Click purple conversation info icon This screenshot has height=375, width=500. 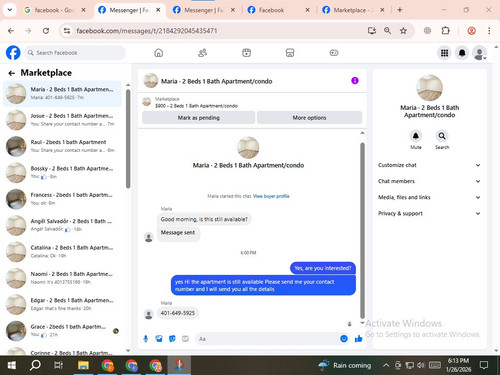point(355,81)
